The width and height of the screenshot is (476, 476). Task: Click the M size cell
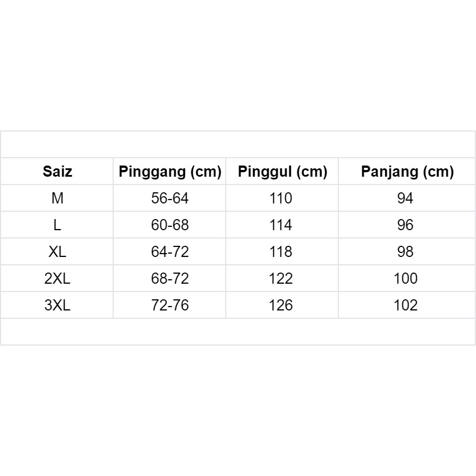pyautogui.click(x=57, y=198)
